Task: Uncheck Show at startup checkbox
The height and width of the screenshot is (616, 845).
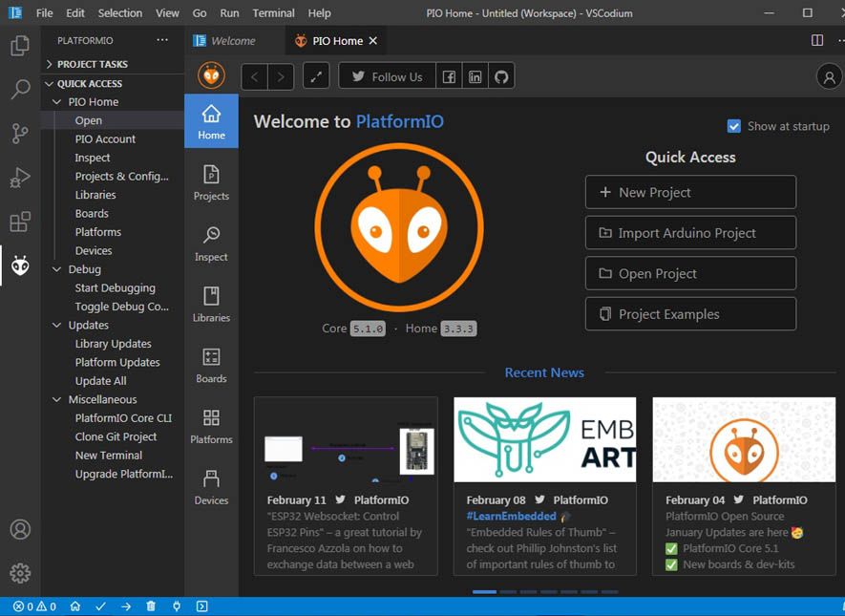Action: pos(733,126)
